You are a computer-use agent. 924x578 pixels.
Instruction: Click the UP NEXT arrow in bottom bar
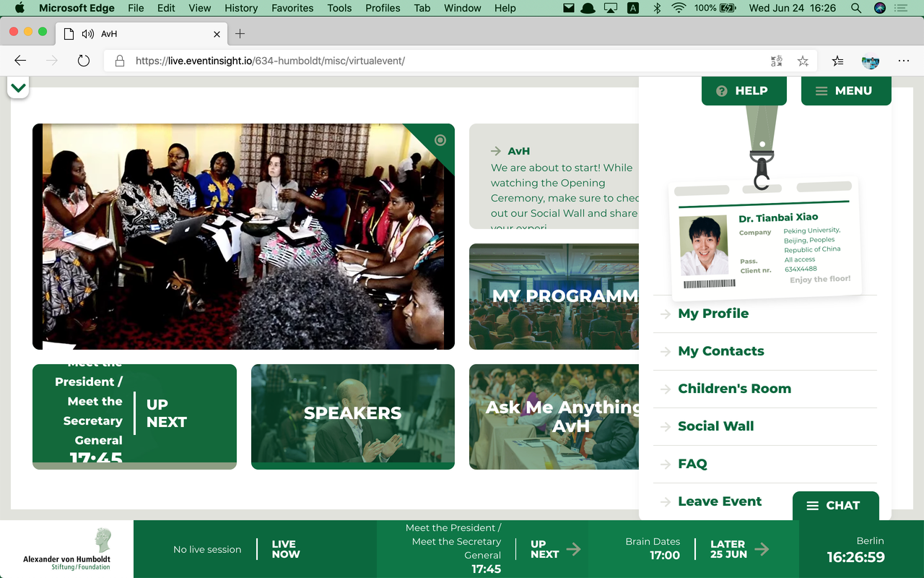coord(574,549)
